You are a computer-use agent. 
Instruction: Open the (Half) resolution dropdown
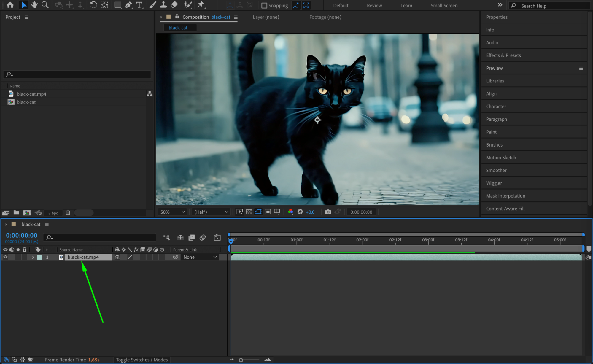point(211,212)
